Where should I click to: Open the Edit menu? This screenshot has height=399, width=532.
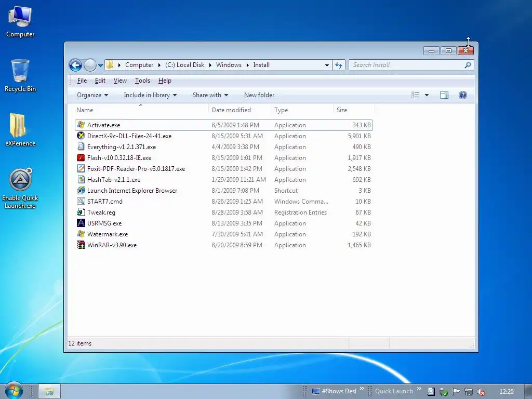pyautogui.click(x=100, y=81)
